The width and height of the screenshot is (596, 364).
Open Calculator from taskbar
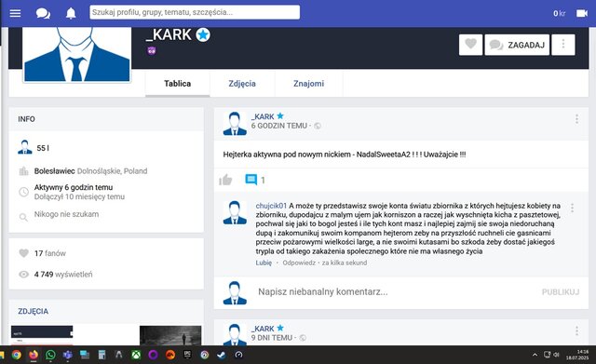[102, 355]
